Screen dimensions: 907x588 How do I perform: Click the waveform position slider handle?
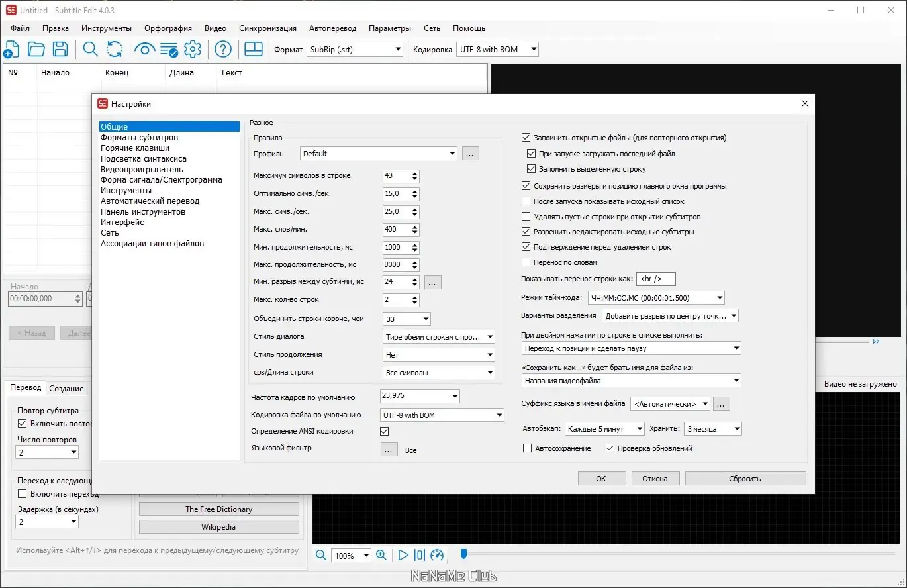pyautogui.click(x=463, y=553)
